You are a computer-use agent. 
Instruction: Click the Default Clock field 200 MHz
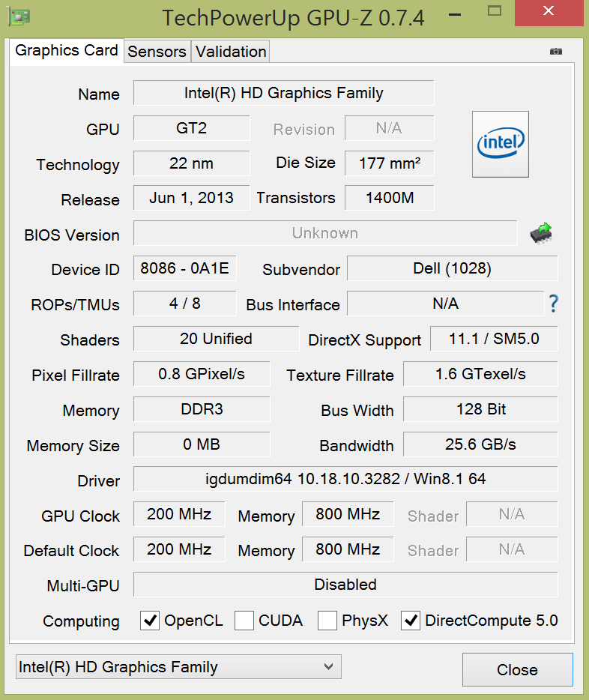coord(179,549)
